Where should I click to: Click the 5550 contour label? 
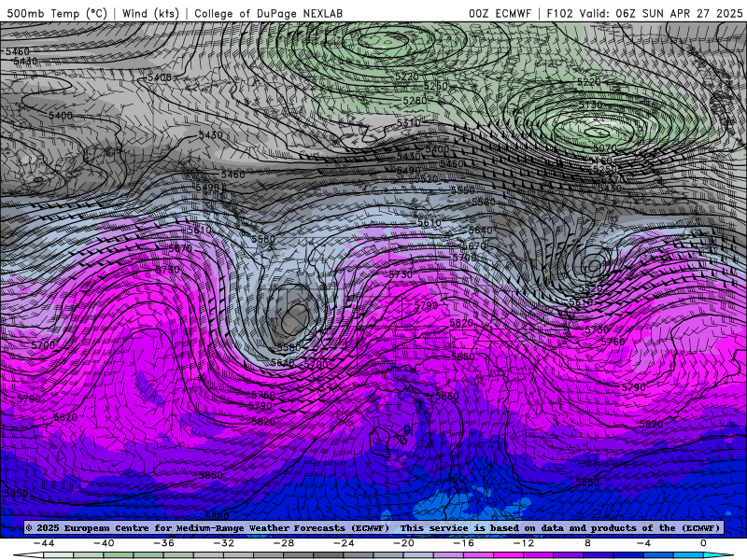pos(462,190)
